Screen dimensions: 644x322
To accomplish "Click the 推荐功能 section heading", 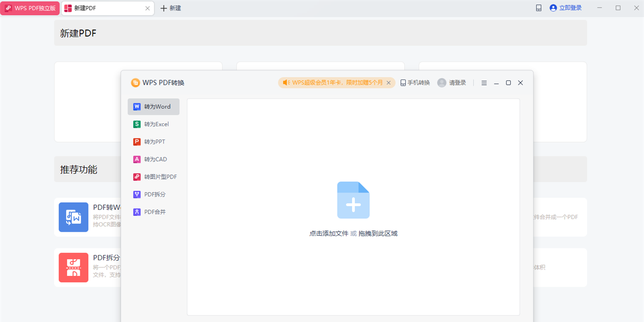I will coord(79,170).
